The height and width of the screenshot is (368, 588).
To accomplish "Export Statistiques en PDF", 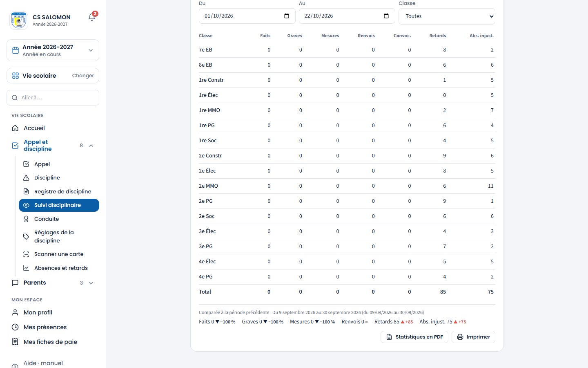I will pos(414,337).
